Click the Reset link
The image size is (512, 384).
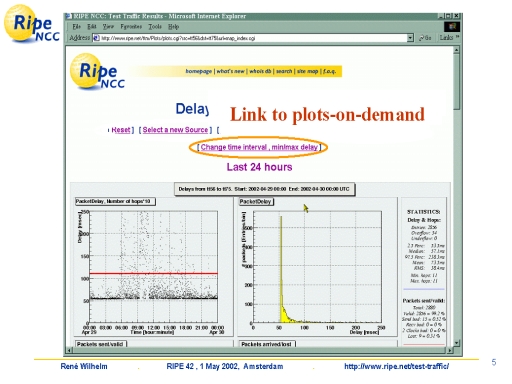coord(121,130)
